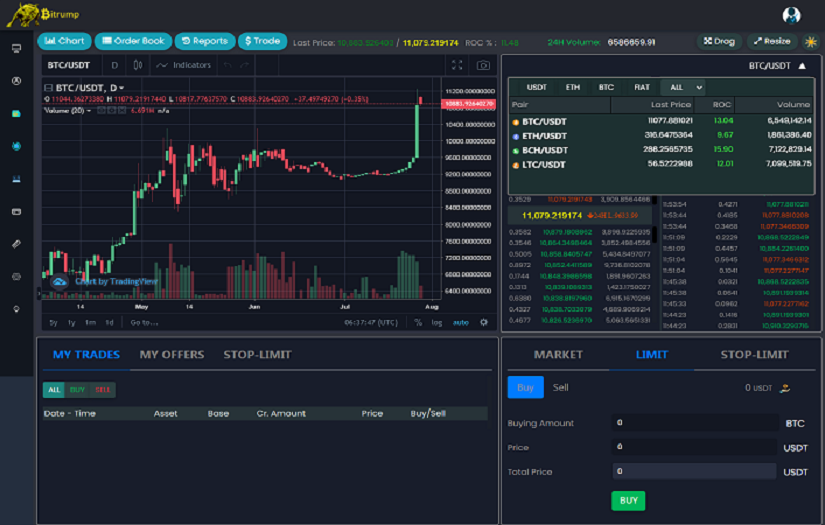This screenshot has height=525, width=825.
Task: Click the chart fullscreen icon
Action: point(457,65)
